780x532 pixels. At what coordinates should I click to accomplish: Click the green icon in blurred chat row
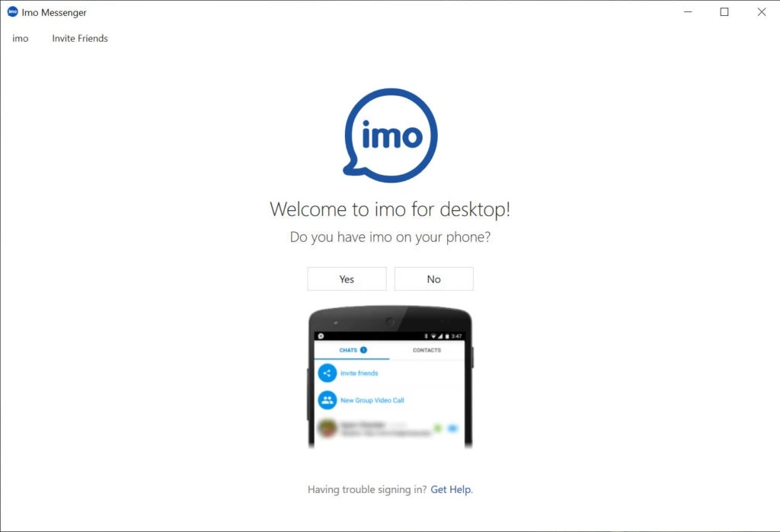438,428
